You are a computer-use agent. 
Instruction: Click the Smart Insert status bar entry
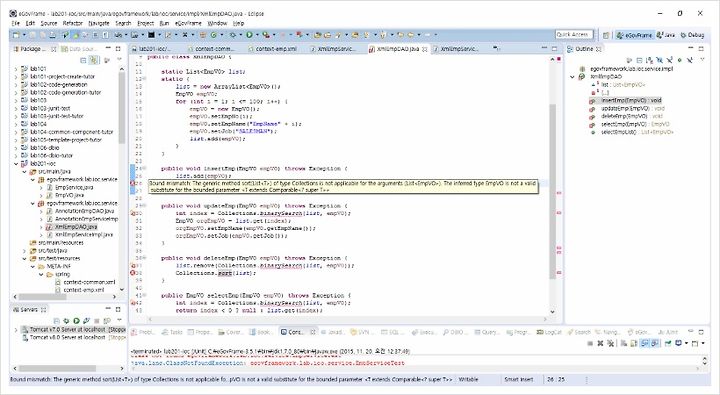click(x=518, y=379)
